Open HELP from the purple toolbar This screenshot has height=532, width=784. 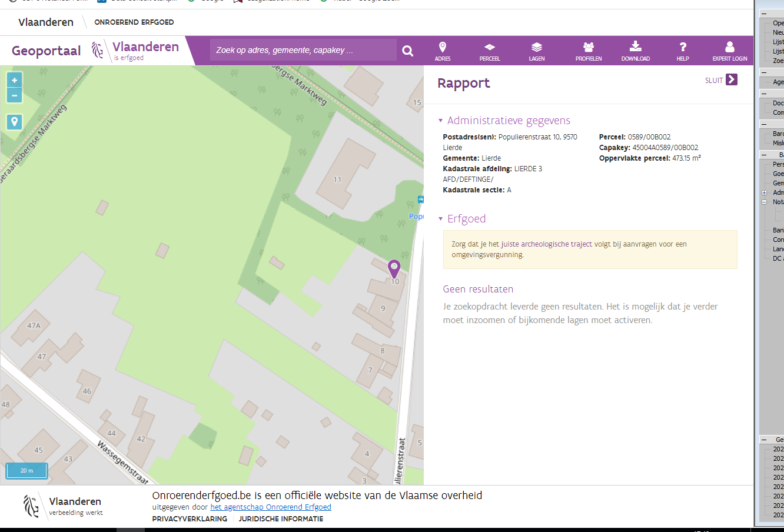coord(683,51)
